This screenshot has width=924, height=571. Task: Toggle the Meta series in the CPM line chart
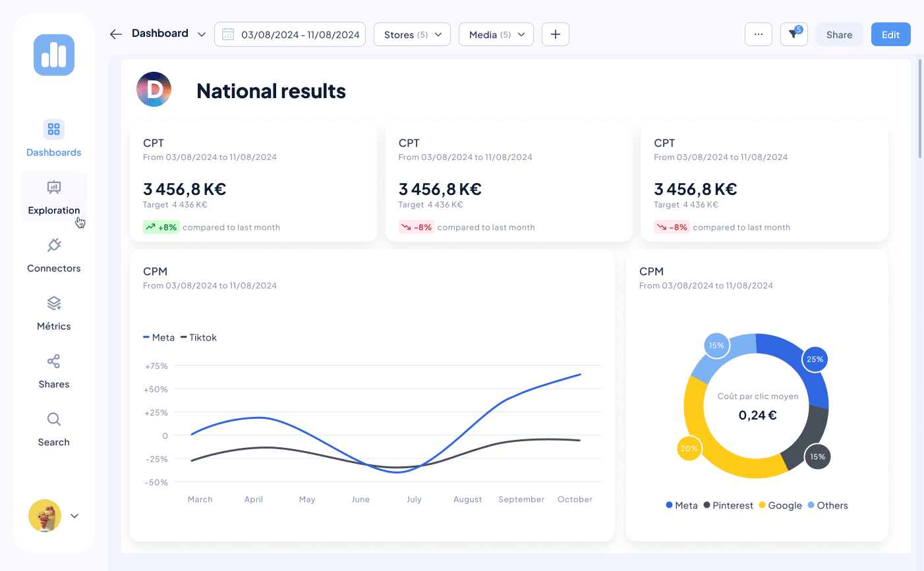pos(158,337)
